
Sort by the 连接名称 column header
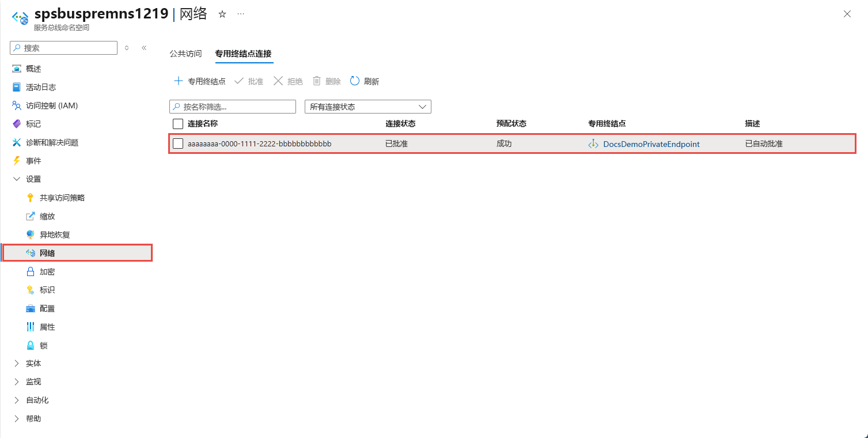click(203, 123)
